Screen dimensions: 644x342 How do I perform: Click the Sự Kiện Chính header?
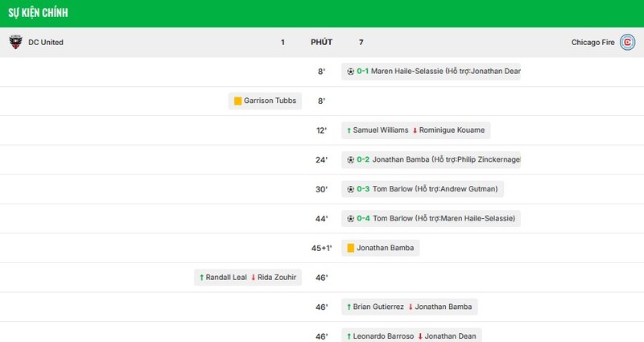pos(38,13)
